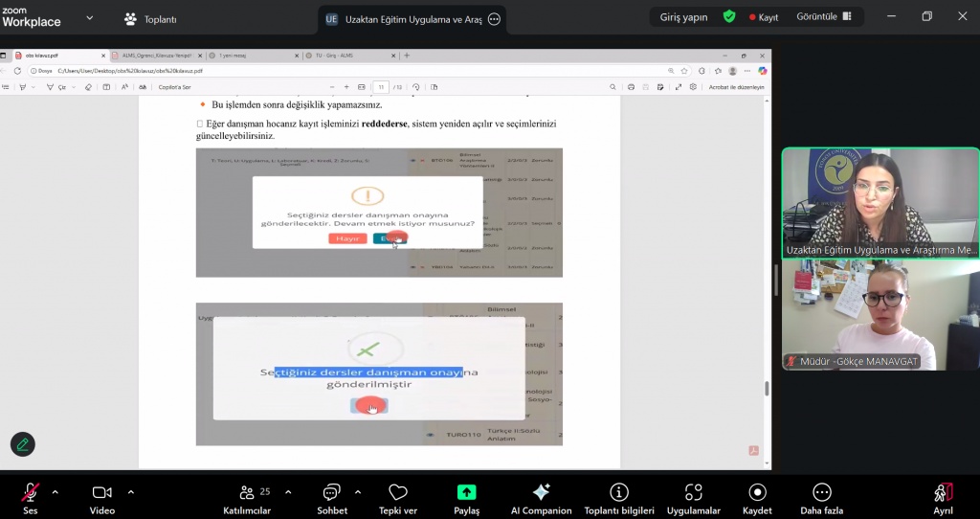Open the Katılımcılar participants panel
Screen dimensions: 980x519
click(248, 498)
